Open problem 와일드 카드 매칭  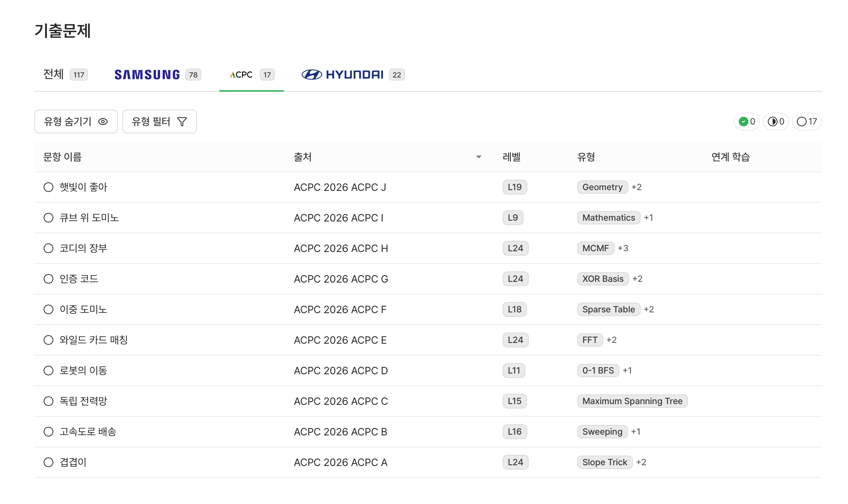pos(94,340)
